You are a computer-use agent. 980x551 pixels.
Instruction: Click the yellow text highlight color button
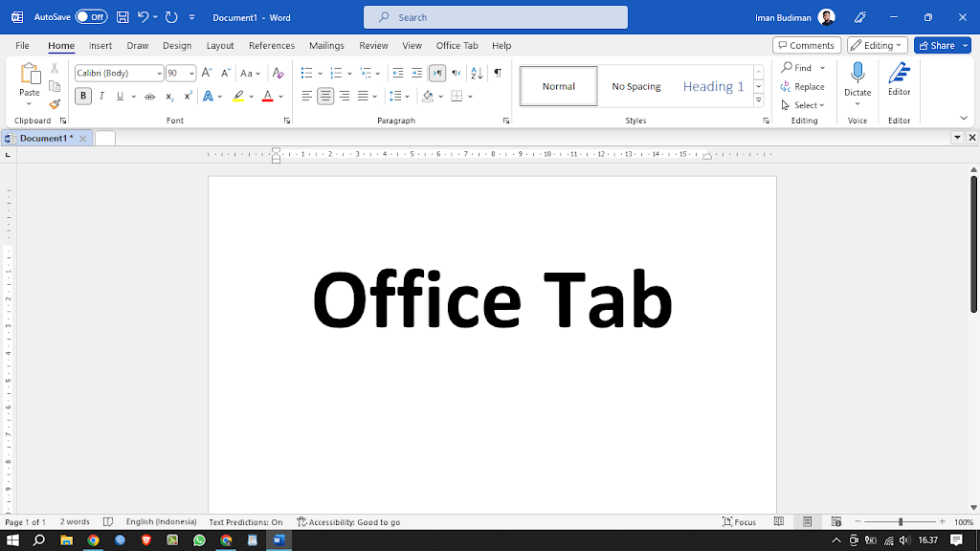point(238,97)
